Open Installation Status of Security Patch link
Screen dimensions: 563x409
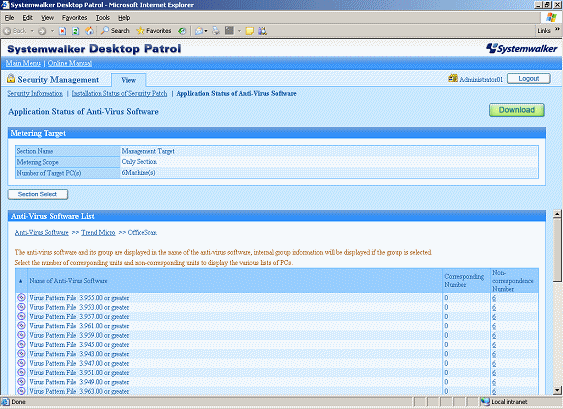pyautogui.click(x=119, y=93)
